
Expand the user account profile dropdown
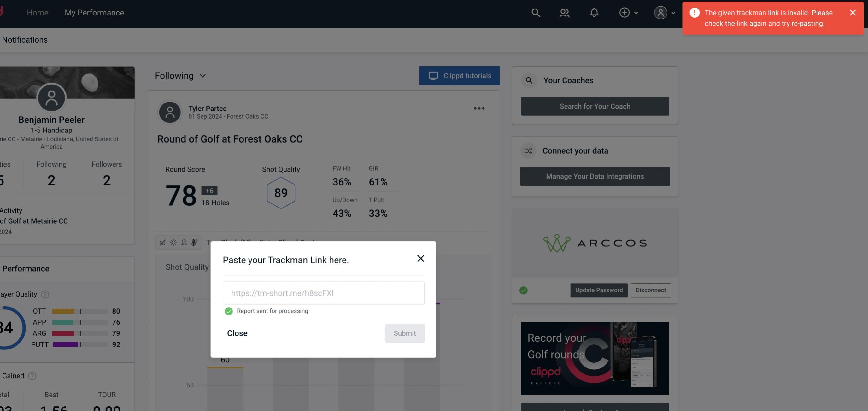(665, 12)
